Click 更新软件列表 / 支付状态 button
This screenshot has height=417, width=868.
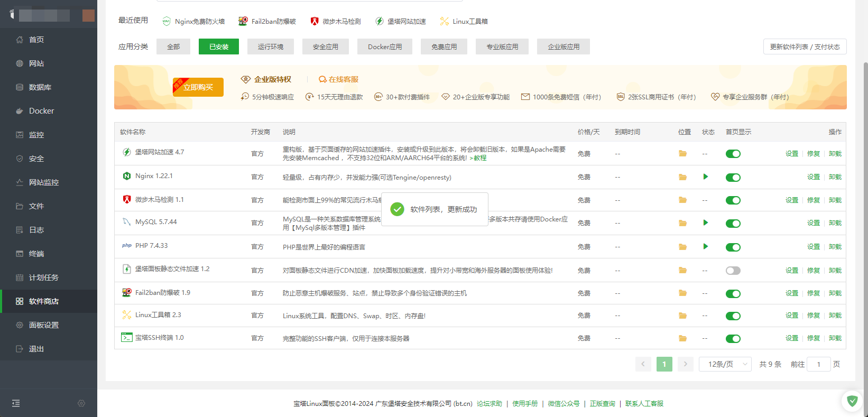click(805, 47)
